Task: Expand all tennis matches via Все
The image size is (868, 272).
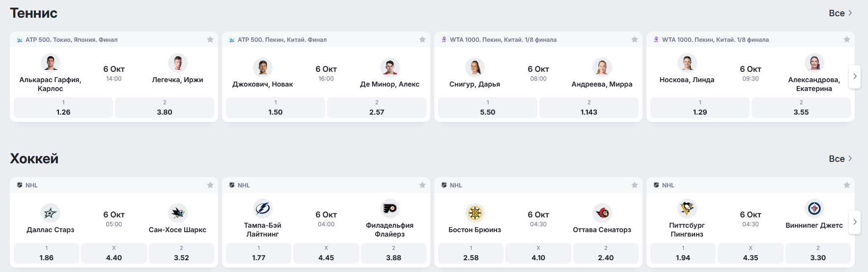Action: tap(840, 13)
